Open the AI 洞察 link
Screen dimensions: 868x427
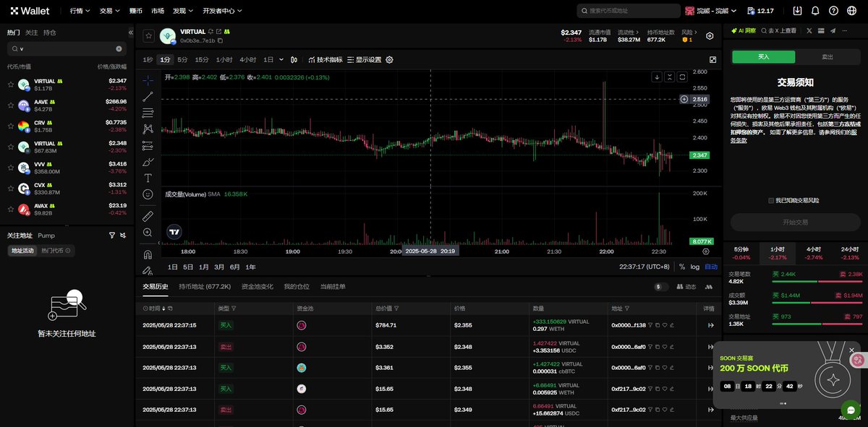coord(744,31)
